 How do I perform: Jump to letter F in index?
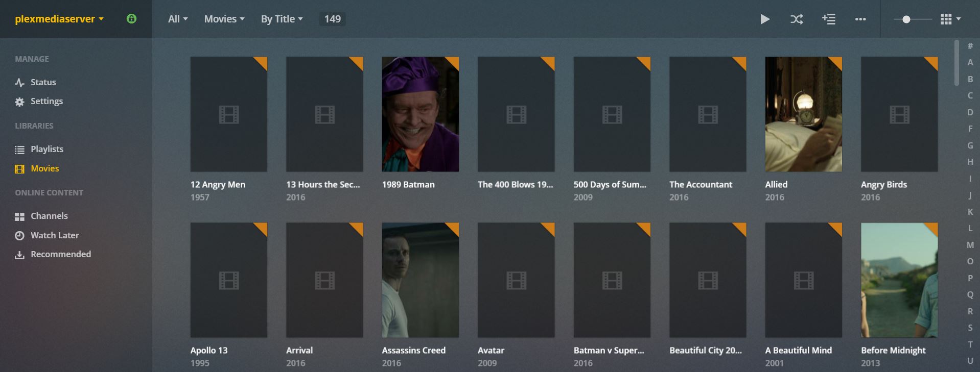coord(970,129)
